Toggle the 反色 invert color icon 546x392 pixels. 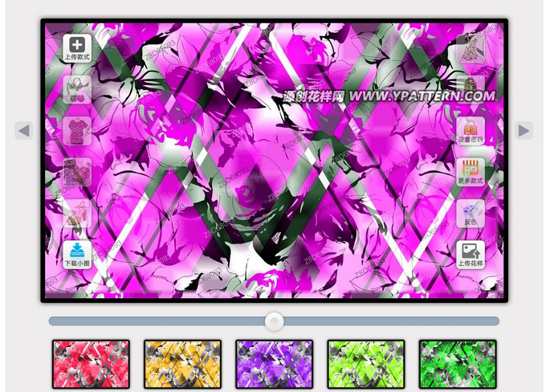pyautogui.click(x=471, y=214)
